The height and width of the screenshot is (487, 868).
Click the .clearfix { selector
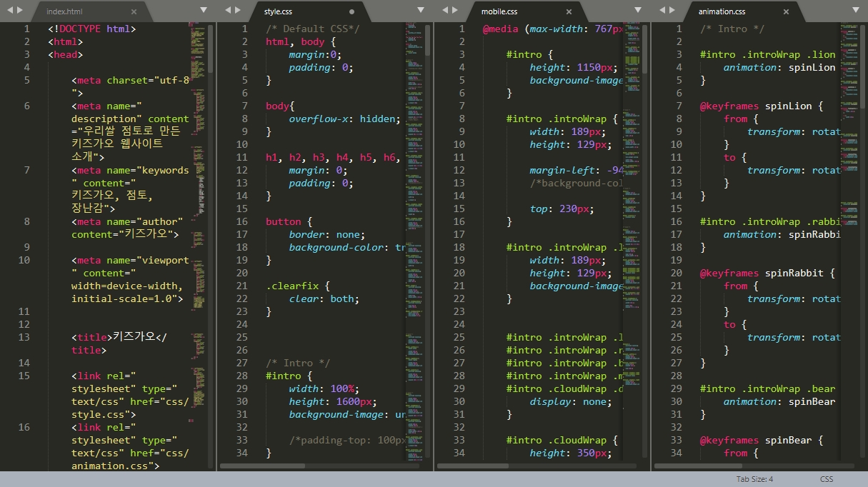click(x=298, y=286)
